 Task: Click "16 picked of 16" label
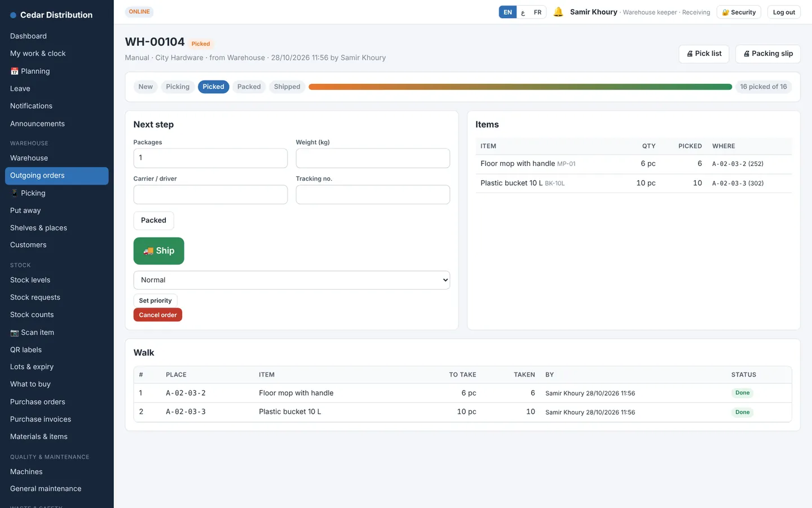tap(764, 87)
